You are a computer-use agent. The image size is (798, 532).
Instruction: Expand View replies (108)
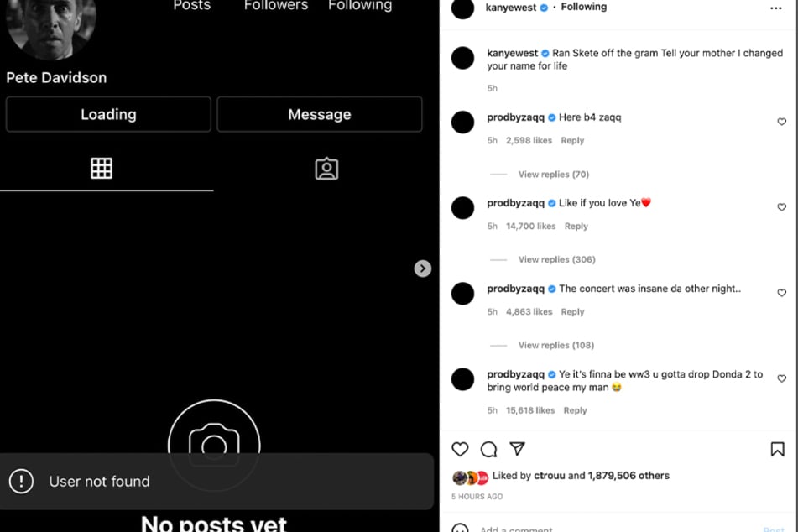click(x=555, y=345)
